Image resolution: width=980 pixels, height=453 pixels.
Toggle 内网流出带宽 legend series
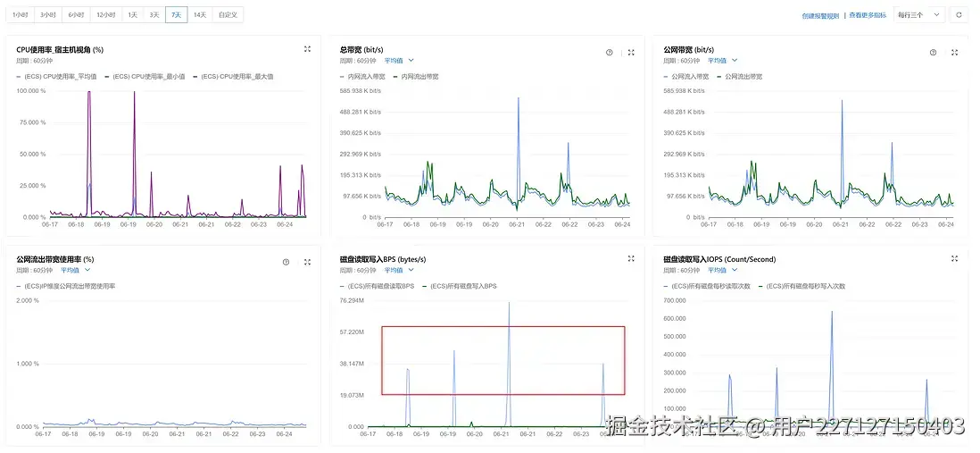point(416,76)
